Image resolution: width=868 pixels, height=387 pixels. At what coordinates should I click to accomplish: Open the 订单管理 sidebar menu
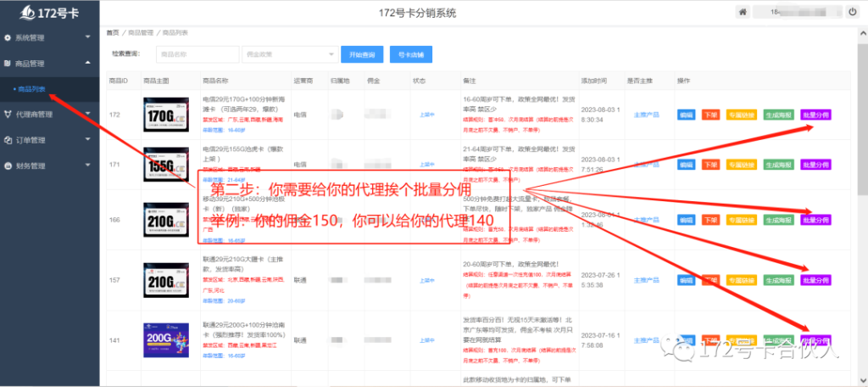(50, 140)
